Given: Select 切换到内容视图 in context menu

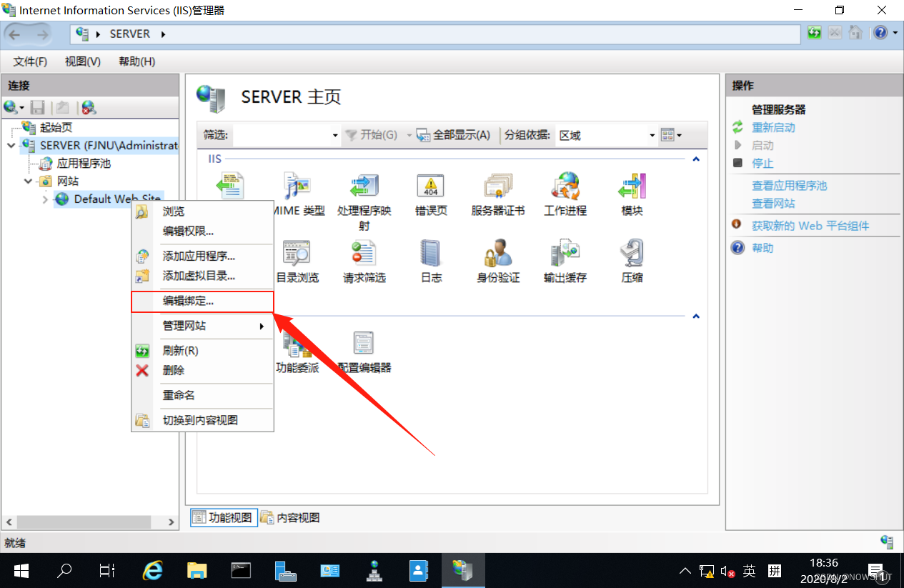Looking at the screenshot, I should (x=203, y=420).
